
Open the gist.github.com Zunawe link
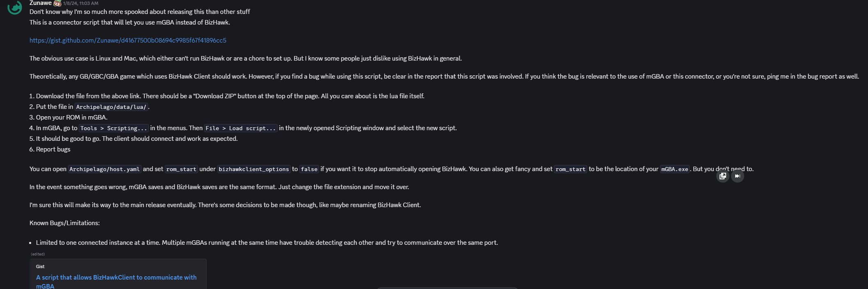tap(128, 40)
